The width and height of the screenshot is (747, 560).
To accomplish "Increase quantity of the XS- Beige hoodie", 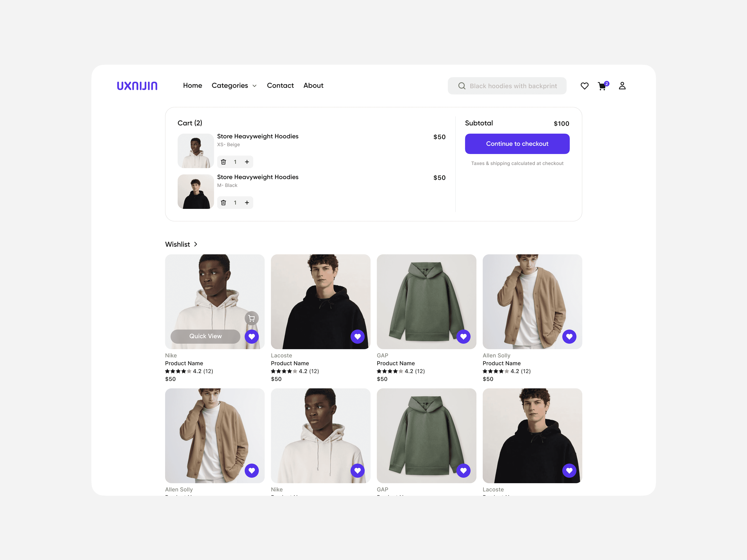I will 247,162.
